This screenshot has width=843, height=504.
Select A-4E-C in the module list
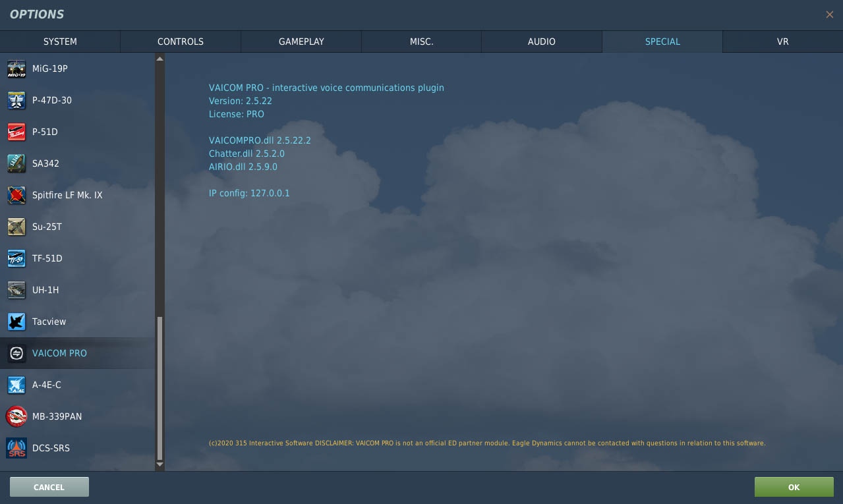pos(78,385)
